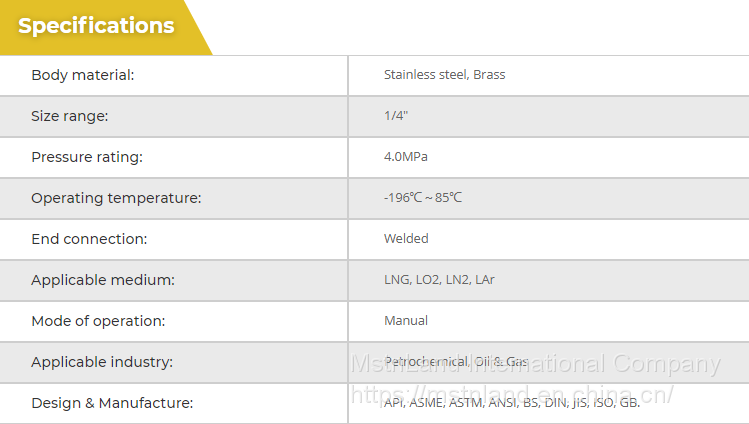Viewport: 749px width, 424px height.
Task: Select the 'End connection:' label
Action: [x=89, y=239]
